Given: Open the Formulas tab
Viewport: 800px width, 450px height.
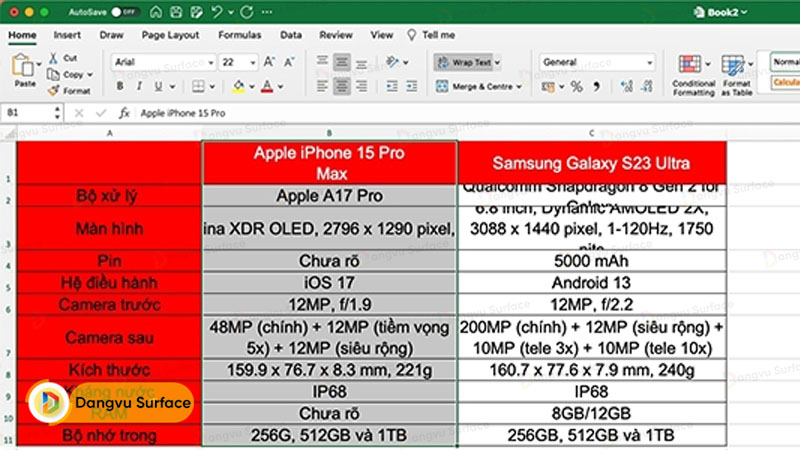Looking at the screenshot, I should tap(239, 35).
